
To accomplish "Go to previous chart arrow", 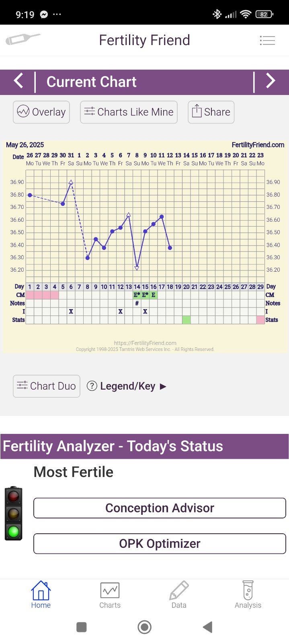I will [18, 81].
